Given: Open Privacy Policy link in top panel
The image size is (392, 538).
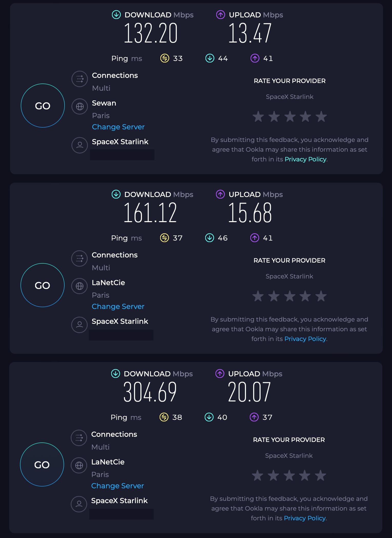Looking at the screenshot, I should point(305,159).
